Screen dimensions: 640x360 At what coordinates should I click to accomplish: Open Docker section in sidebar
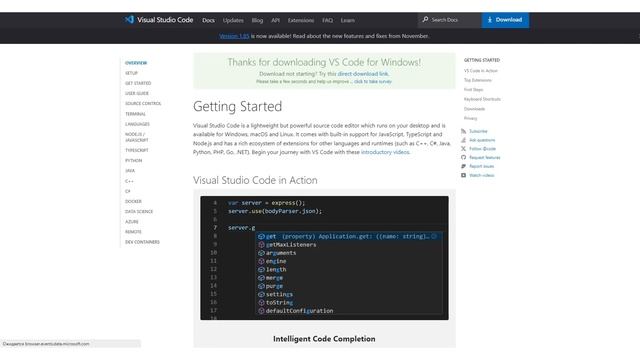click(x=133, y=202)
